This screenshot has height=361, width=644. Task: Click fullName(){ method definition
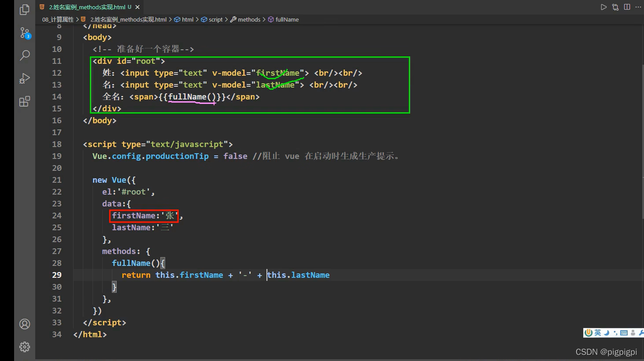(138, 263)
